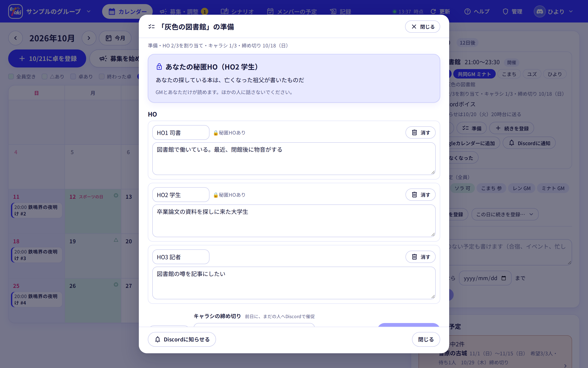Expand the サンプルのグループ group selector
The height and width of the screenshot is (368, 588).
click(x=58, y=11)
